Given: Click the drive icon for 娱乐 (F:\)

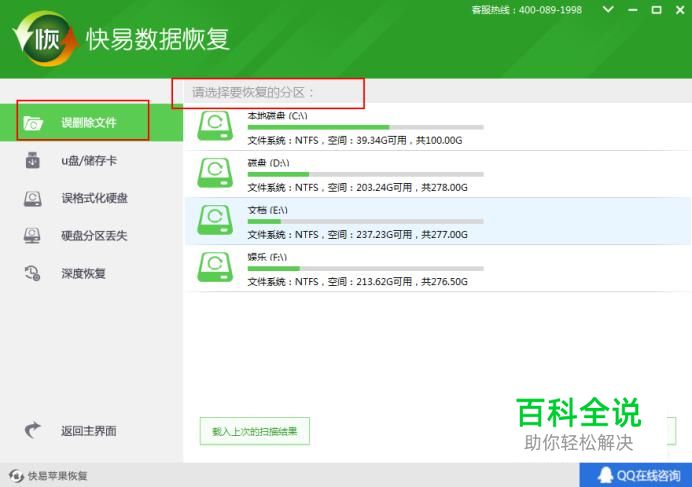Looking at the screenshot, I should [215, 267].
